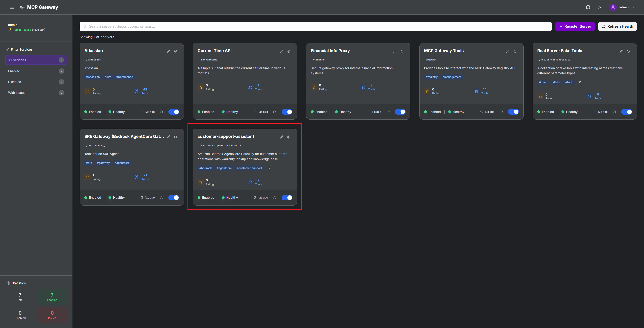Switch off customer-support-assistant server toggle
The height and width of the screenshot is (328, 644).
[x=287, y=198]
